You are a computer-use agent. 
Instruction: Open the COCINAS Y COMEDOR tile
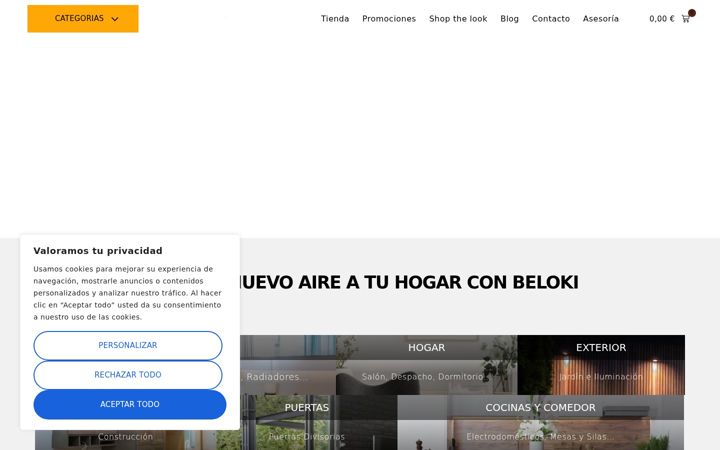[x=540, y=422]
